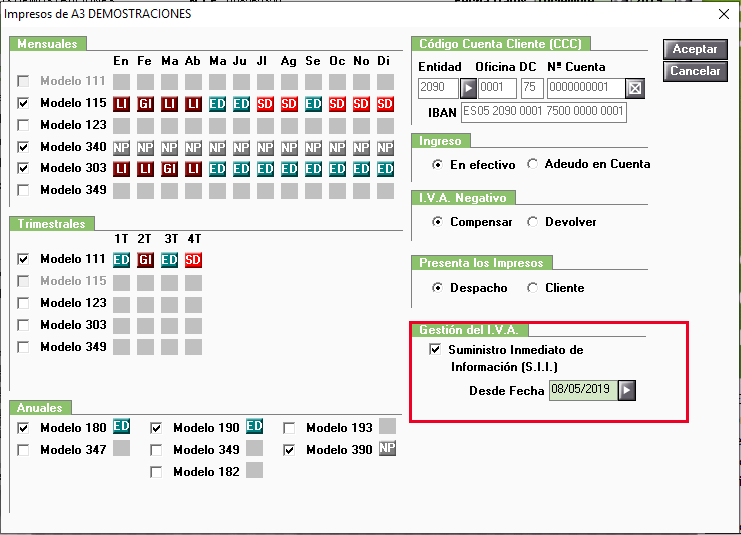Click 3T ED status for quarterly Modelo 111

pos(170,259)
